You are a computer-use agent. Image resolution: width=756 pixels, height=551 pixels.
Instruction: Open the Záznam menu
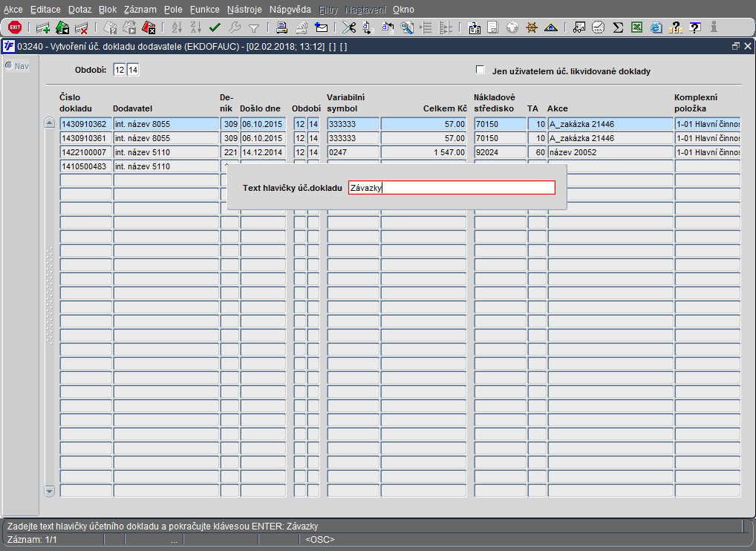[140, 10]
